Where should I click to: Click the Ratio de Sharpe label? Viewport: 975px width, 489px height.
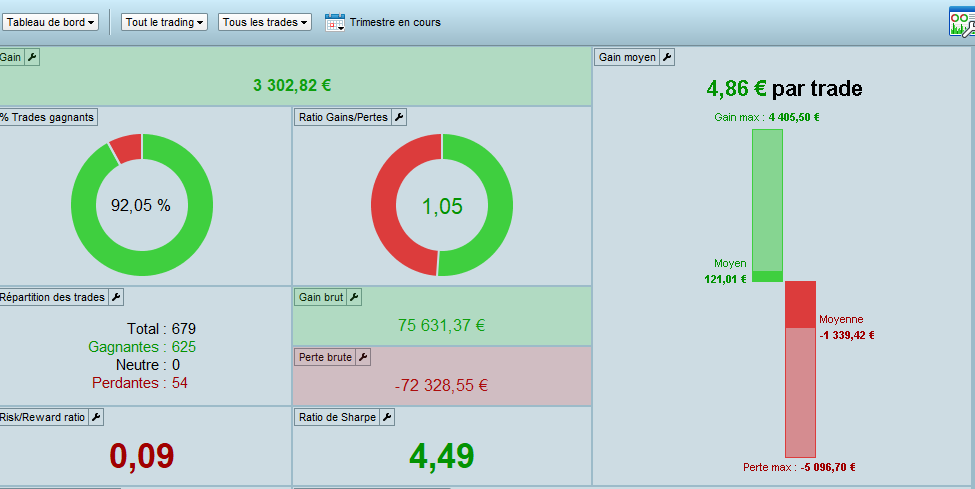(337, 417)
